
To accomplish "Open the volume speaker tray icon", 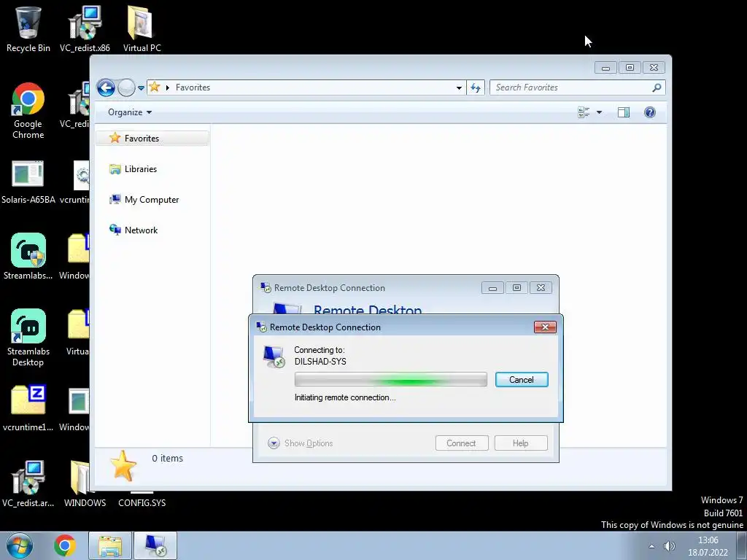I will [670, 546].
